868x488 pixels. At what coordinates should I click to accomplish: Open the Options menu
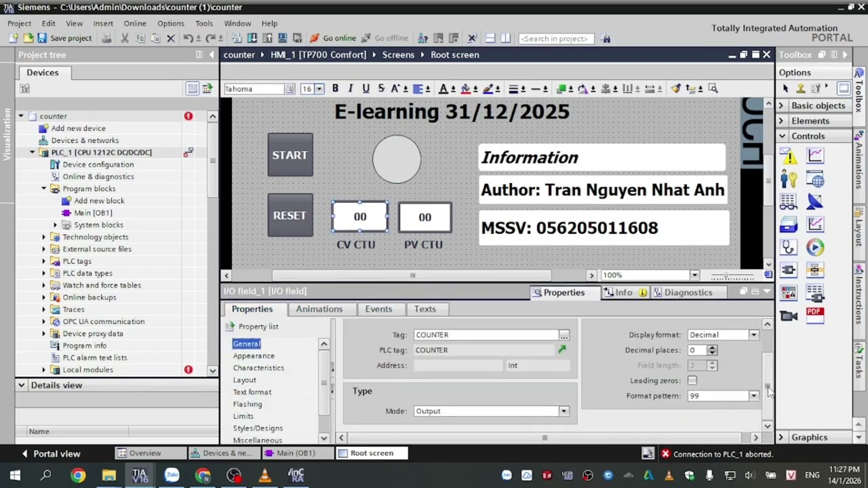pyautogui.click(x=171, y=23)
